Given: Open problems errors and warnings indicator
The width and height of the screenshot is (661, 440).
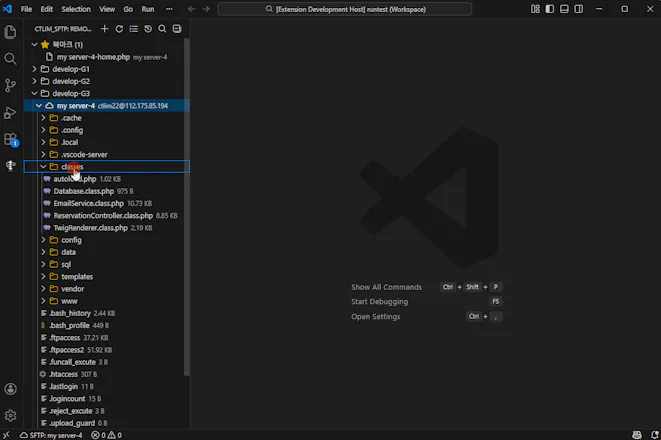Looking at the screenshot, I should click(106, 435).
